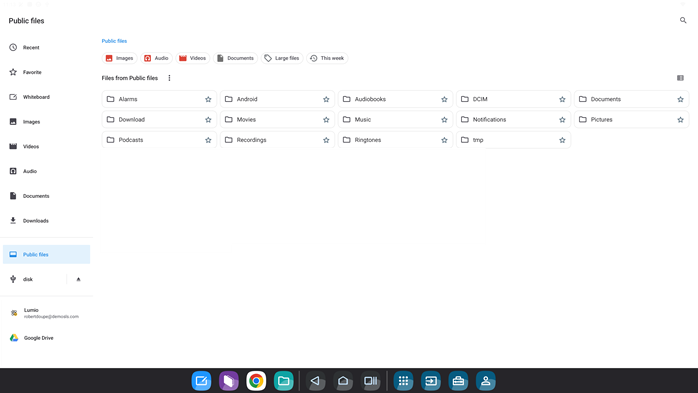Mark the Ringtones folder as favorite

[444, 140]
